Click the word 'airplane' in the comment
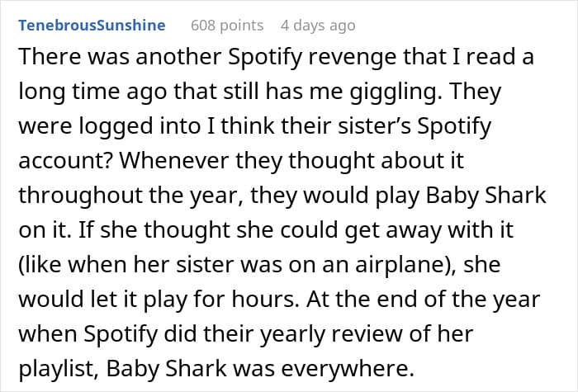Viewport: 578px width, 392px height. (400, 265)
